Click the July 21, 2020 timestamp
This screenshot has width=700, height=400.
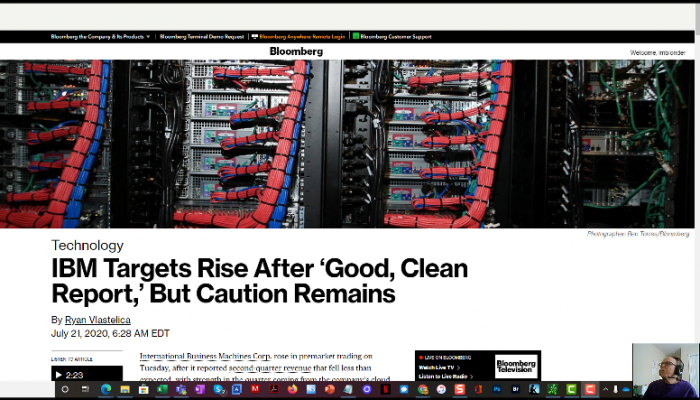pos(110,333)
